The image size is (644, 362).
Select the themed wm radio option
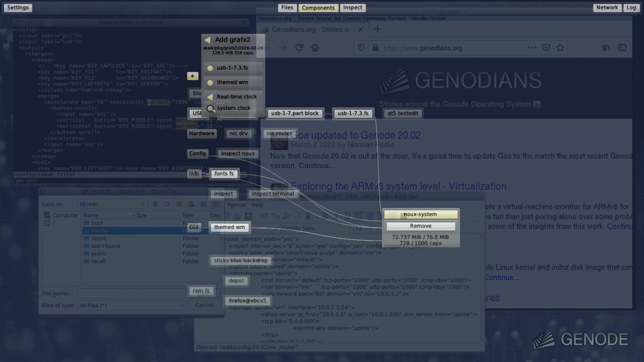pos(233,82)
